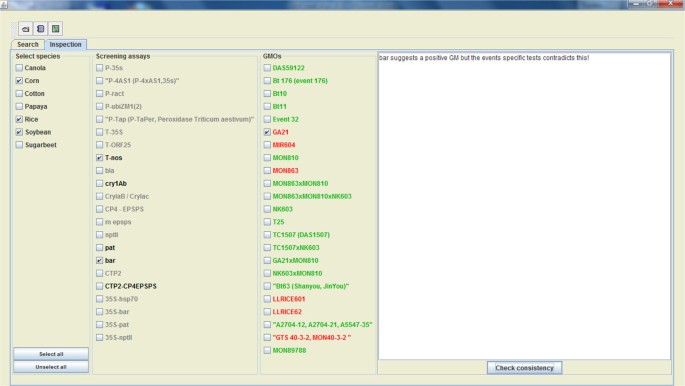
Task: Tick the 35S-pat assay checkbox
Action: (100, 324)
